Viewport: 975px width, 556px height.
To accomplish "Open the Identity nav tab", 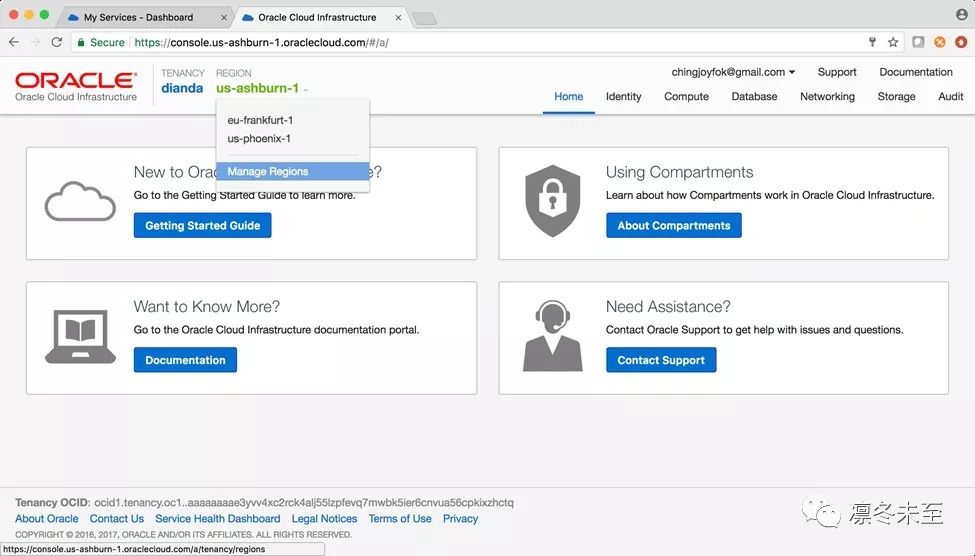I will click(623, 96).
